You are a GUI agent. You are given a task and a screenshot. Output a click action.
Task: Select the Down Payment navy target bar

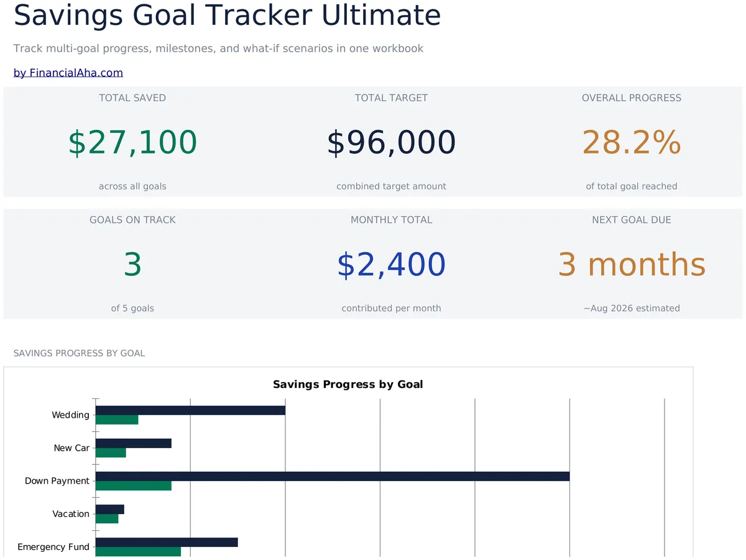[333, 476]
